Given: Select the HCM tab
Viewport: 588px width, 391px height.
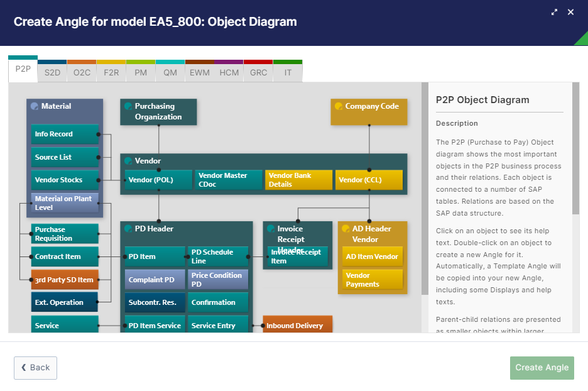Looking at the screenshot, I should 229,72.
